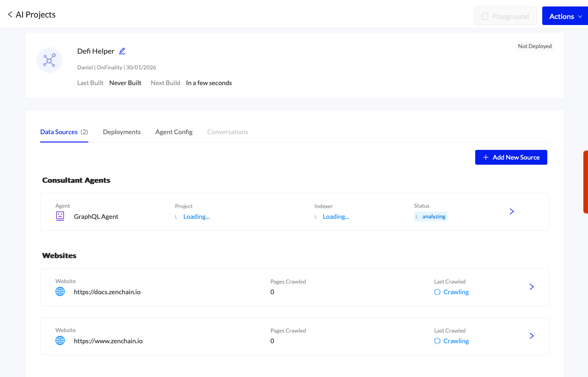Click the Defi Helper project avatar icon
588x377 pixels.
click(x=49, y=60)
